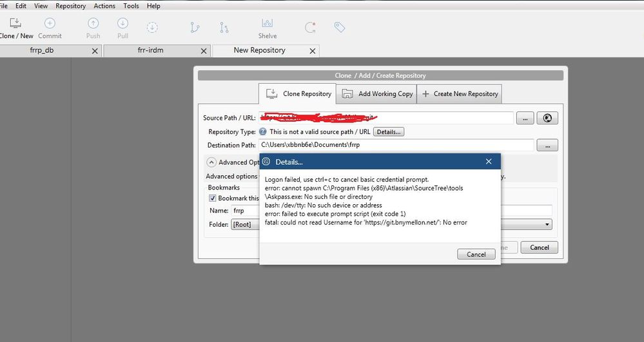Open the globe icon beside Source Path
Screen dimensions: 644x342
(x=547, y=119)
